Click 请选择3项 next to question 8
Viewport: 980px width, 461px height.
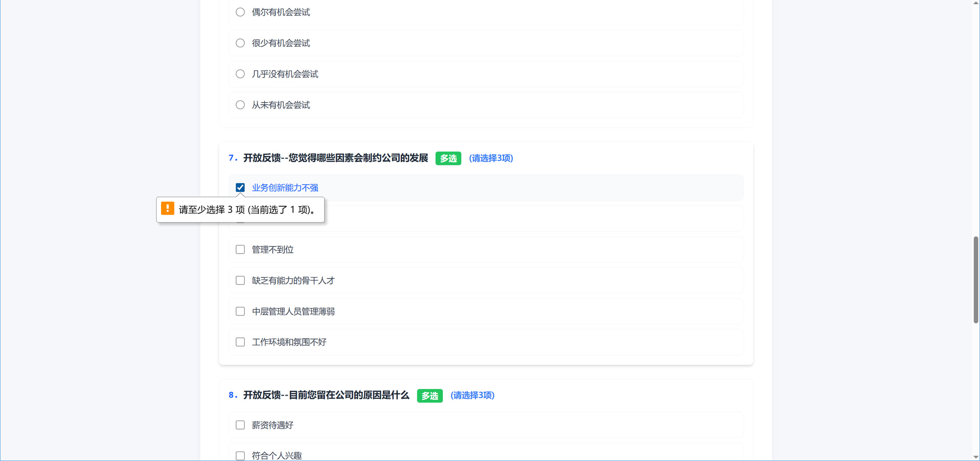click(472, 396)
